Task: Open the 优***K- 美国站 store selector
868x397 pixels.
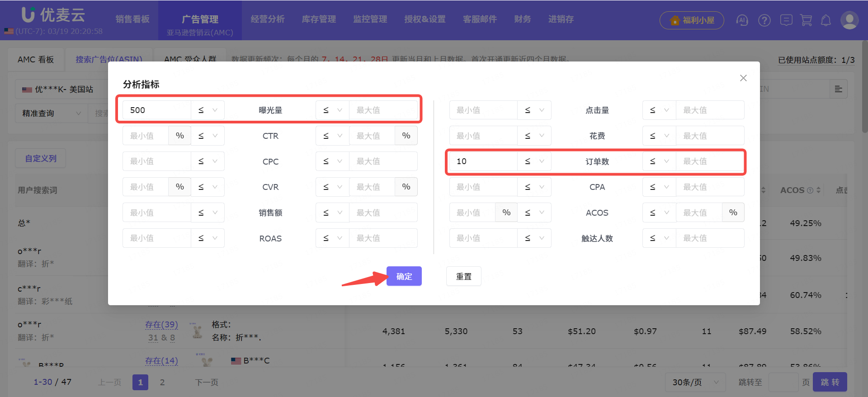Action: tap(61, 89)
